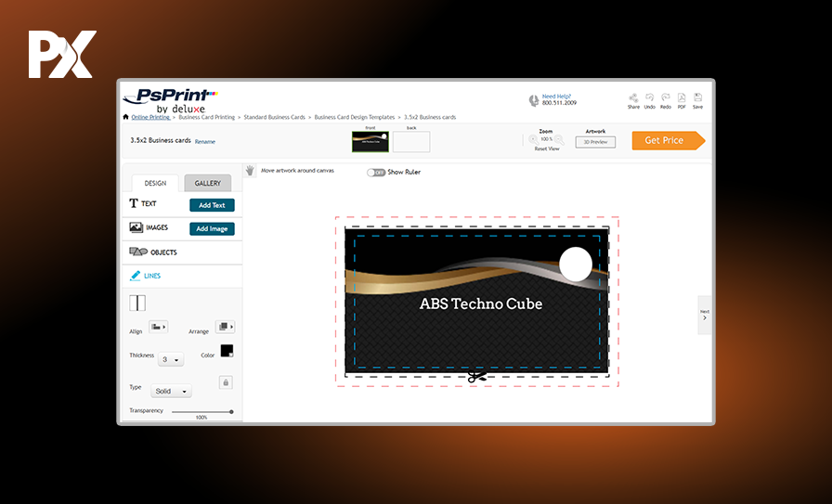Click the Redo icon
The image size is (832, 504).
(x=666, y=97)
